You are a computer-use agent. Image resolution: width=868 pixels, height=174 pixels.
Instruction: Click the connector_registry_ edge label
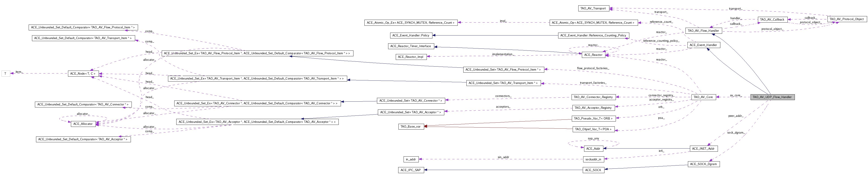pyautogui.click(x=661, y=95)
